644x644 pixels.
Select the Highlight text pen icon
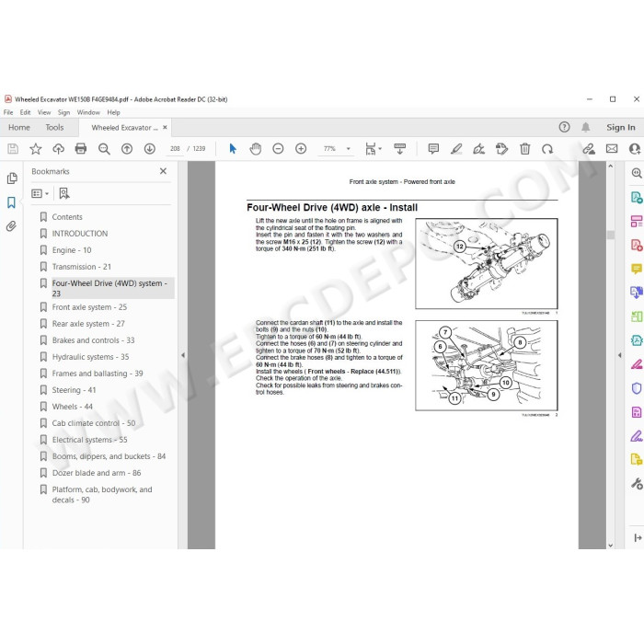456,149
